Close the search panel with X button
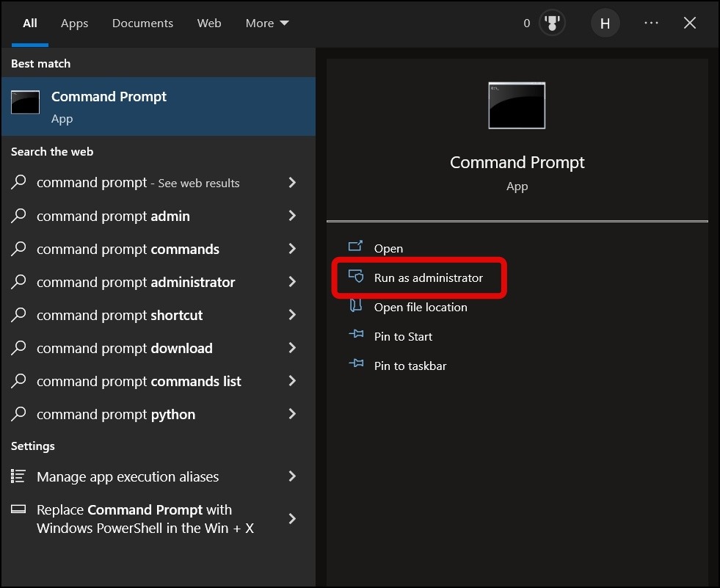720x588 pixels. 690,23
